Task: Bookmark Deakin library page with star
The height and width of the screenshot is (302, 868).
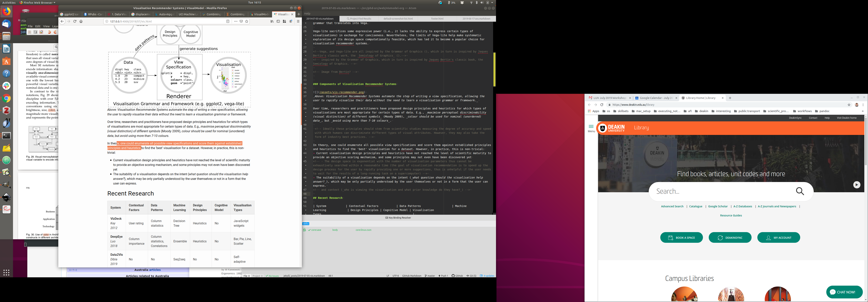Action: coord(849,105)
